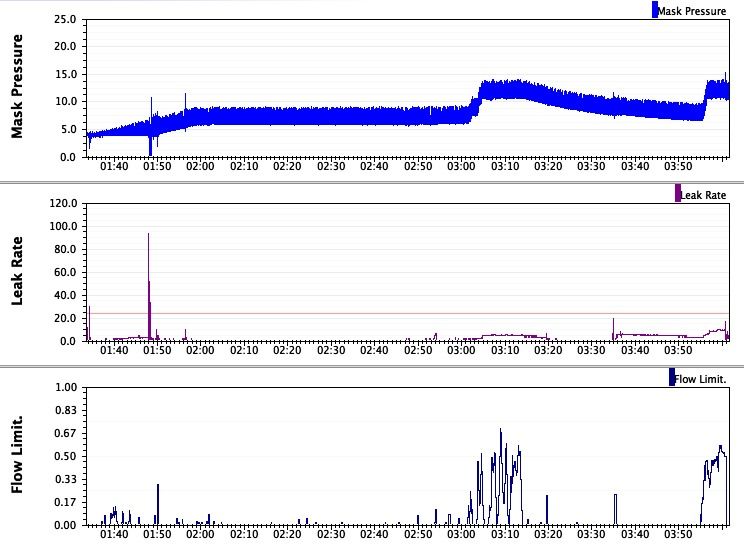Viewport: 744px width, 549px height.
Task: Click the vertical Flow Limit. graph title
Action: tap(17, 456)
